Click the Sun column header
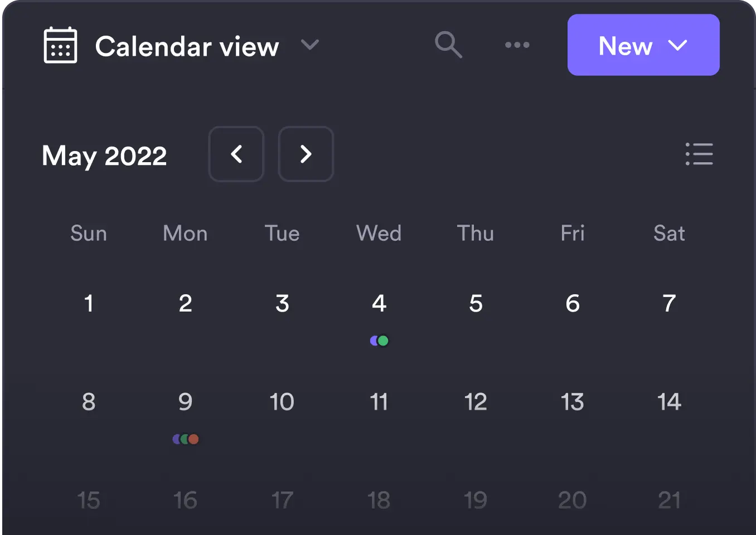756x535 pixels. click(89, 234)
